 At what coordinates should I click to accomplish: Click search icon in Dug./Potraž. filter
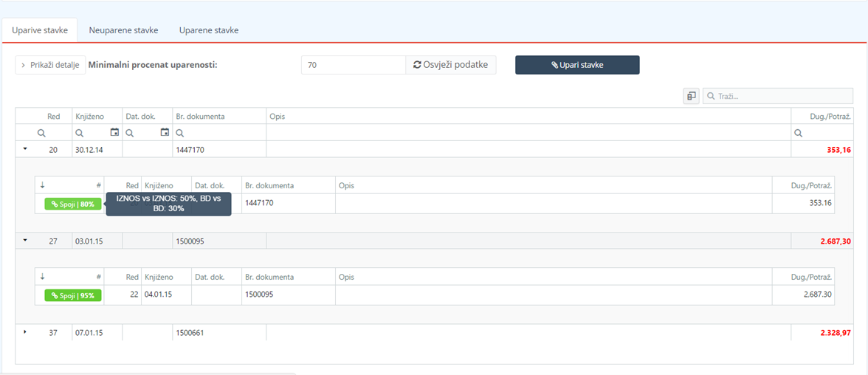[798, 133]
